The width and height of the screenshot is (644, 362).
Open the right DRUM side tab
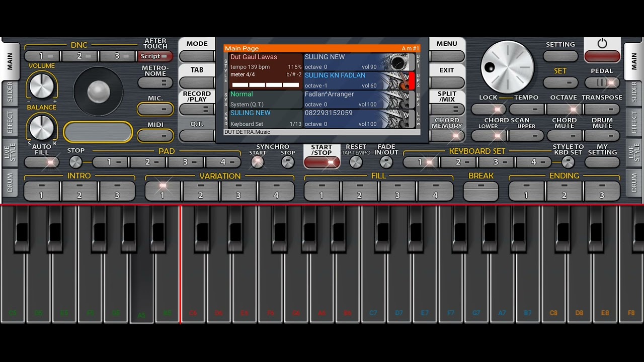[x=633, y=183]
